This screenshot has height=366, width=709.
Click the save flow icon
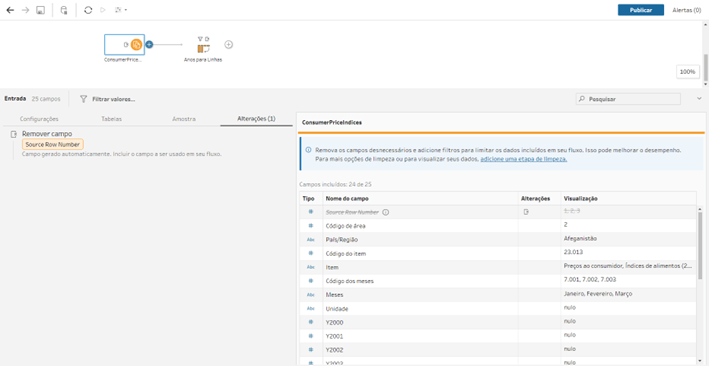click(40, 10)
